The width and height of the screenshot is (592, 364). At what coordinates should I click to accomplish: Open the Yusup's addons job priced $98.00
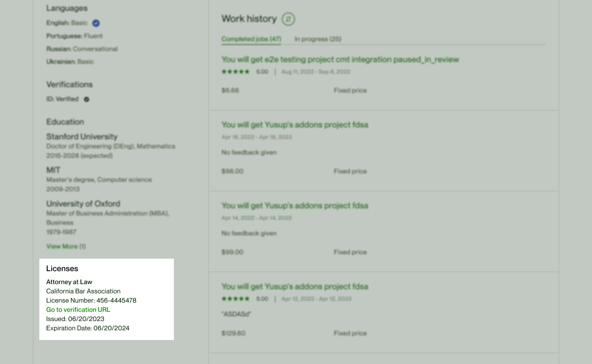295,125
